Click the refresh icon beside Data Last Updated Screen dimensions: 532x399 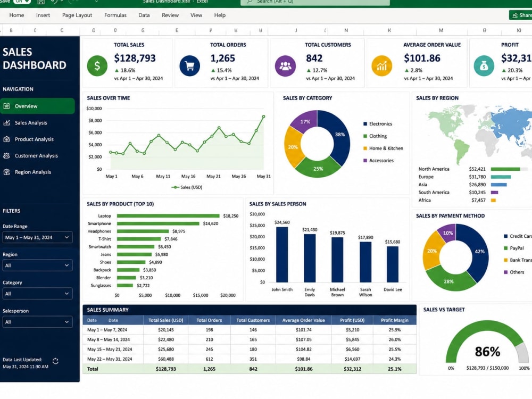(55, 361)
